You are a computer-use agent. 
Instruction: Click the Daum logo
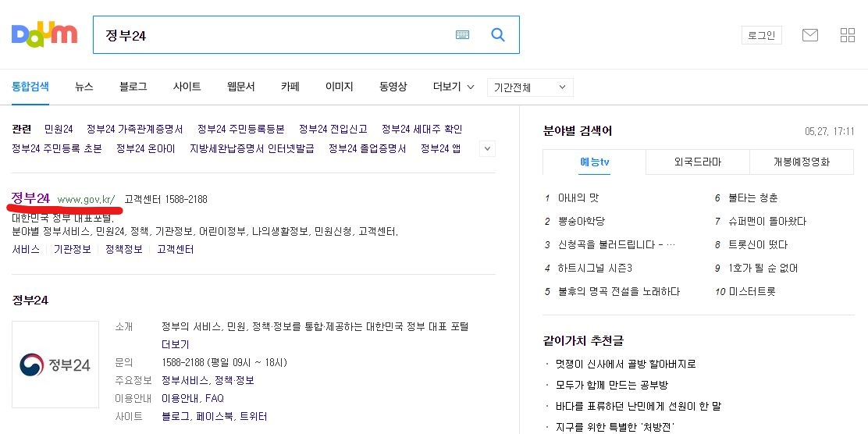(x=44, y=34)
